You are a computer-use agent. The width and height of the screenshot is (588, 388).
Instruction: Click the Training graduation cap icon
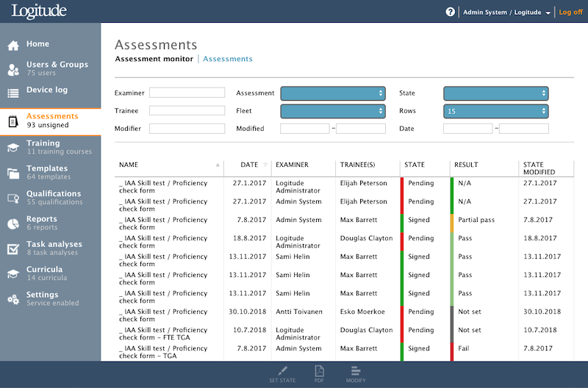pyautogui.click(x=13, y=148)
